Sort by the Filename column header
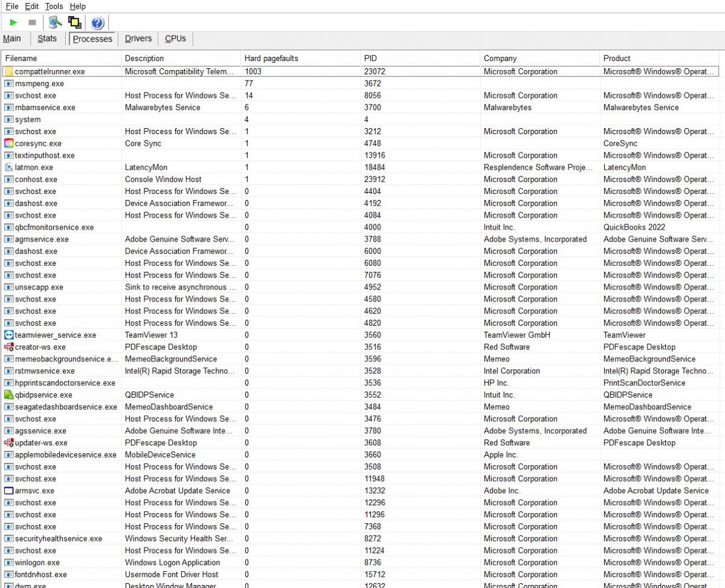The width and height of the screenshot is (725, 588). (x=60, y=58)
